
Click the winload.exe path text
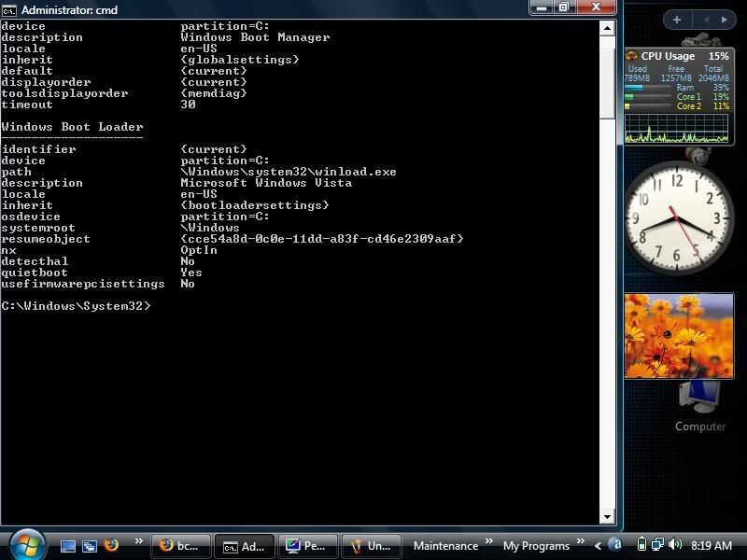click(289, 172)
